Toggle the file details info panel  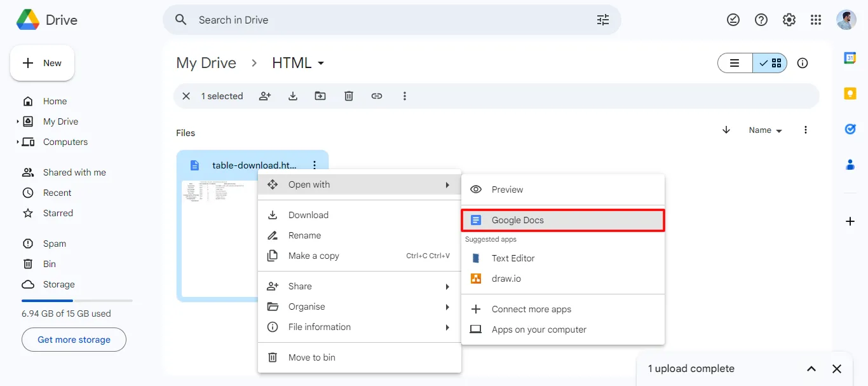tap(802, 63)
